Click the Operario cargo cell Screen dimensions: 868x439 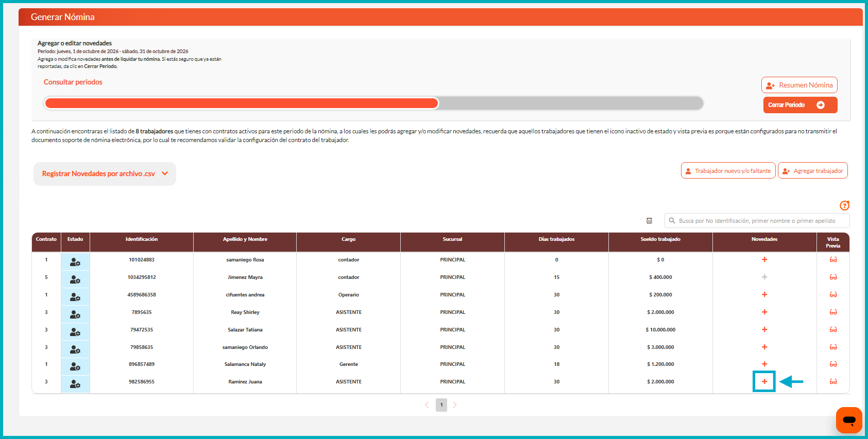point(349,295)
